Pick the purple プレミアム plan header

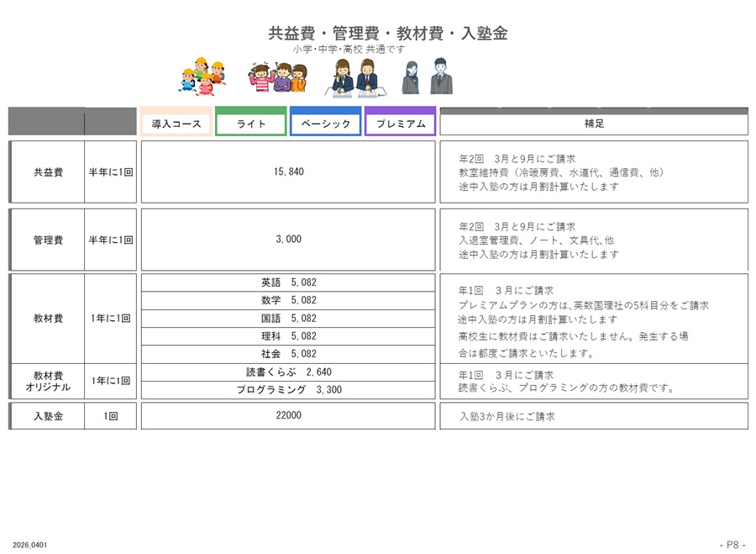[x=401, y=124]
